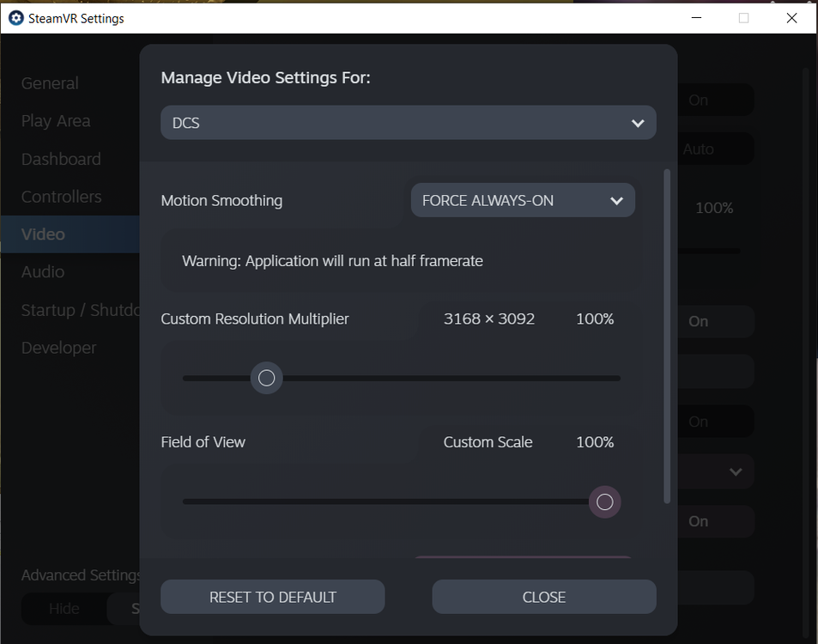Open the Motion Smoothing dropdown

tap(522, 200)
